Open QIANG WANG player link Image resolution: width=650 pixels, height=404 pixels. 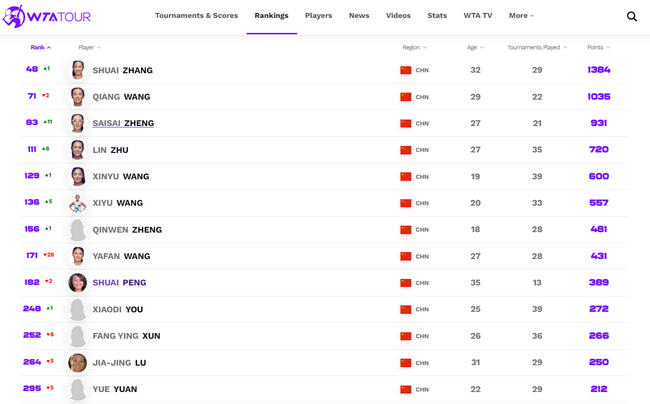click(x=121, y=97)
